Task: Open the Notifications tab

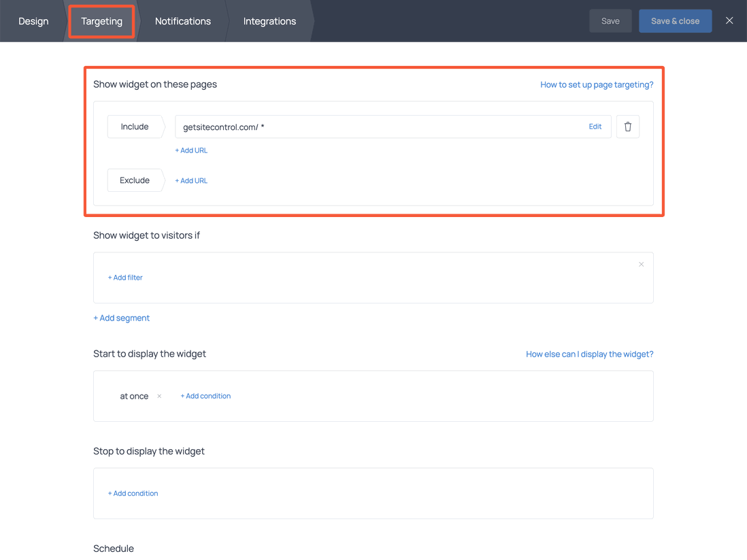Action: pyautogui.click(x=182, y=21)
